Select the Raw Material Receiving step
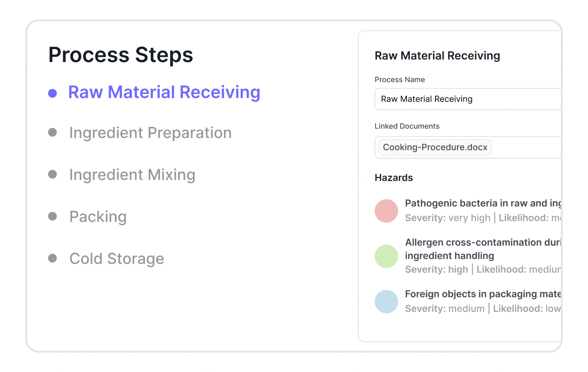The width and height of the screenshot is (588, 372). pyautogui.click(x=164, y=92)
